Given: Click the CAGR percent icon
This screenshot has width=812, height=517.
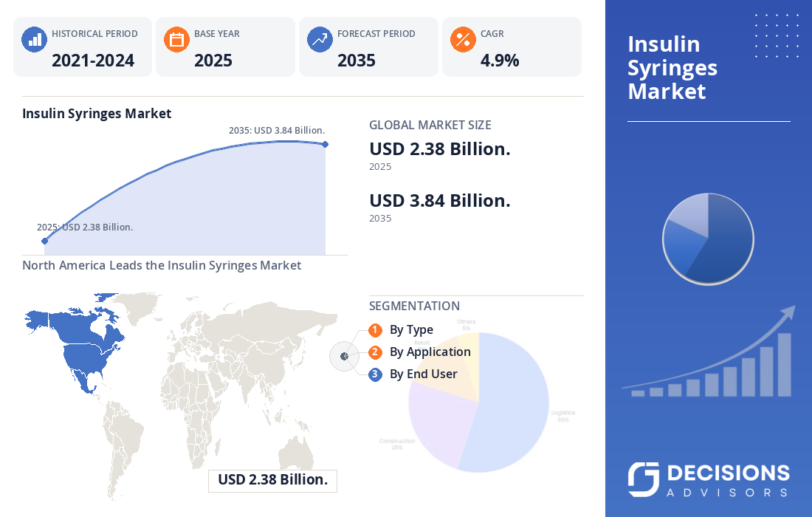Looking at the screenshot, I should 463,40.
